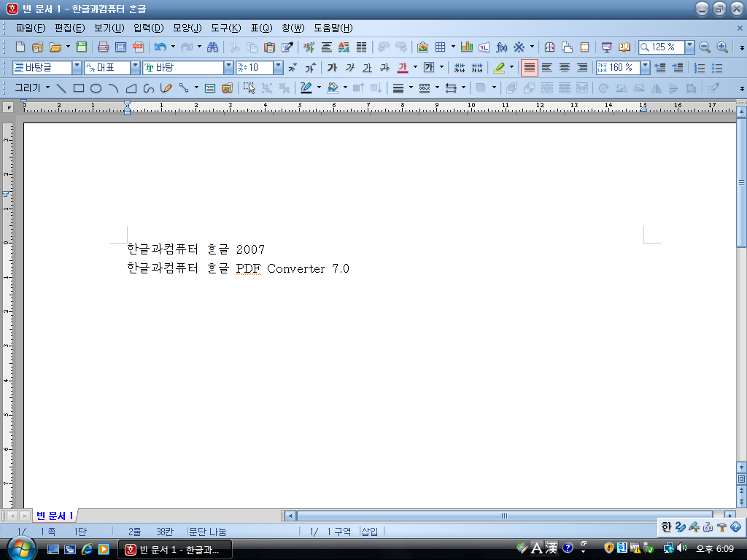The height and width of the screenshot is (560, 747).
Task: Launch Internet Explorer from quick launch
Action: point(87,549)
